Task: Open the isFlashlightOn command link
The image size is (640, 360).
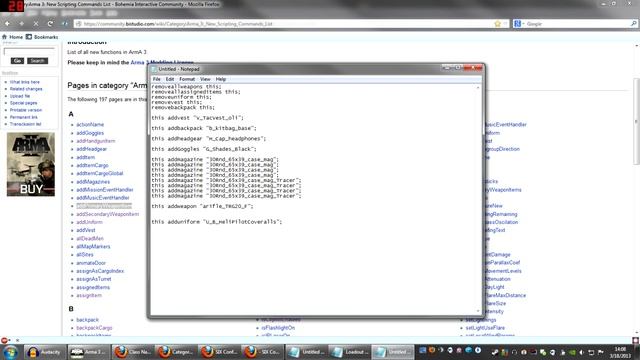Action: coord(278,328)
